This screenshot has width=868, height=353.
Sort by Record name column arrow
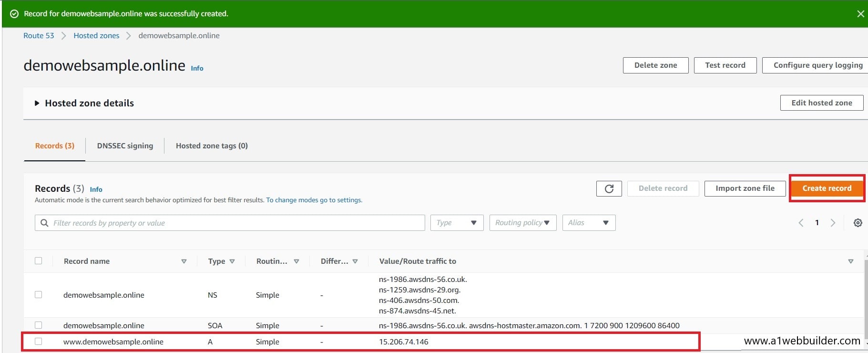[184, 261]
